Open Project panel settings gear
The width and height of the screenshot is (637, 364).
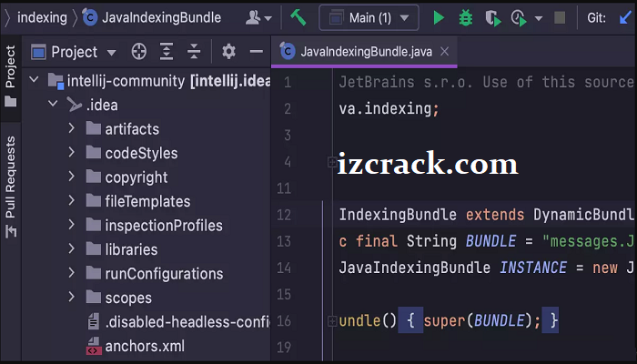[x=228, y=52]
